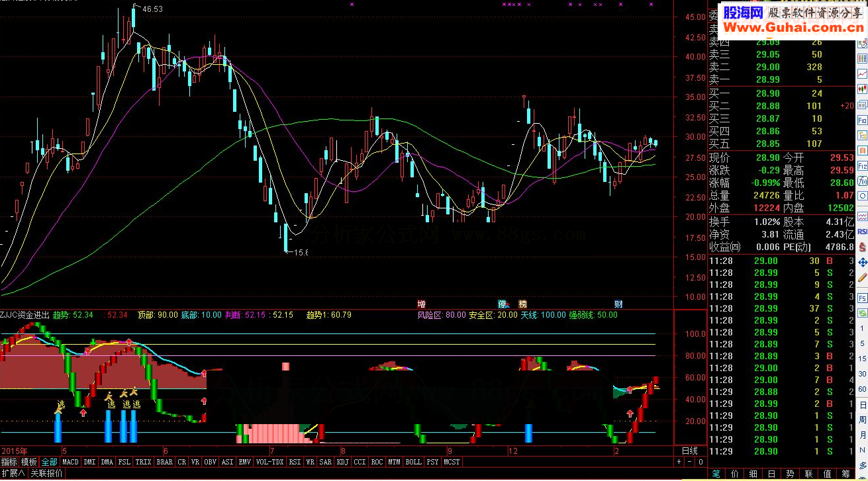Switch to 15-minute period in sidebar

click(862, 358)
